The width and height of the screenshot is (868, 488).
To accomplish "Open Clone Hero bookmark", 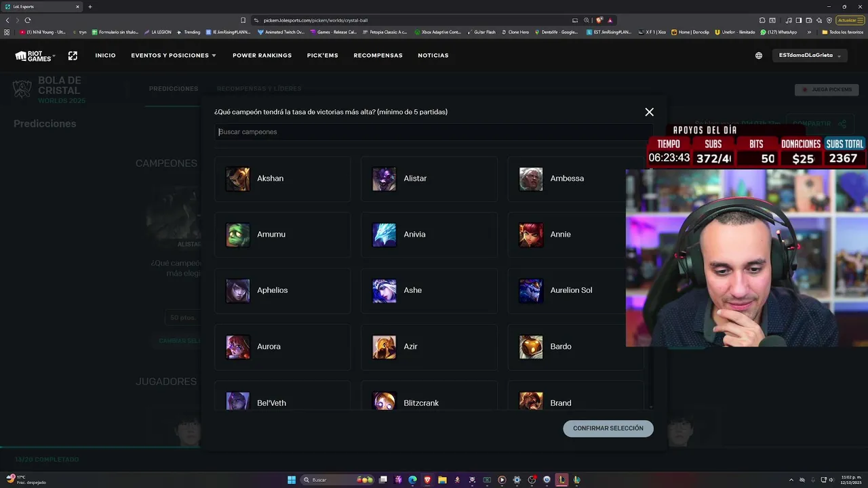I will [515, 32].
